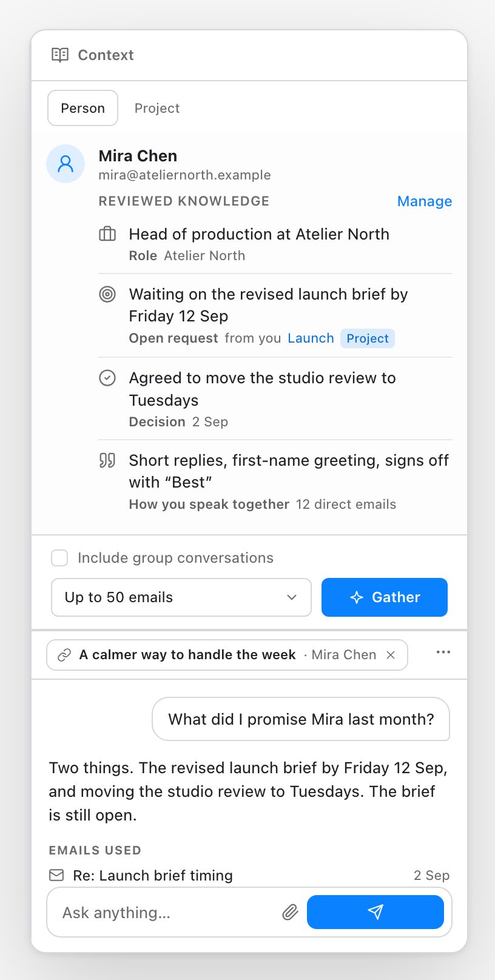495x980 pixels.
Task: Open the Up to 50 emails dropdown
Action: coord(181,597)
